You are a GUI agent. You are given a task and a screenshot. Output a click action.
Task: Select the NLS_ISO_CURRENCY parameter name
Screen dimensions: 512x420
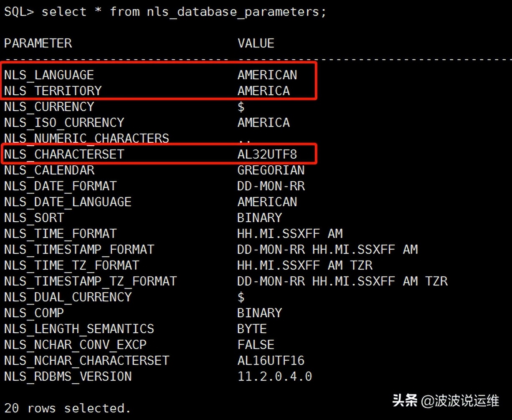tap(63, 122)
